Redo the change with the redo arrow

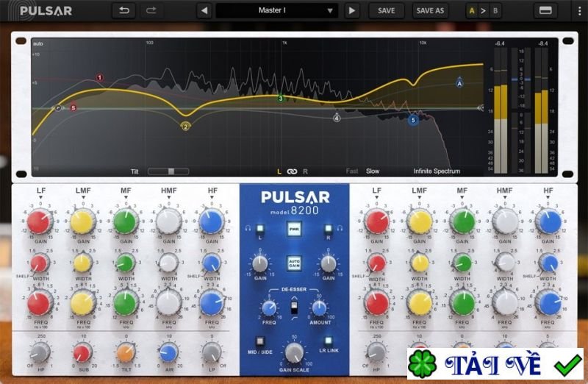click(151, 10)
